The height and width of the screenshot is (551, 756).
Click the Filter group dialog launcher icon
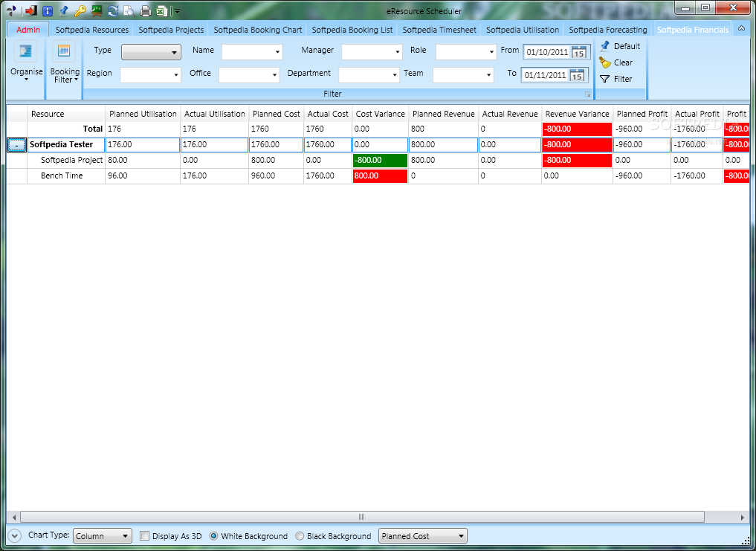[587, 94]
